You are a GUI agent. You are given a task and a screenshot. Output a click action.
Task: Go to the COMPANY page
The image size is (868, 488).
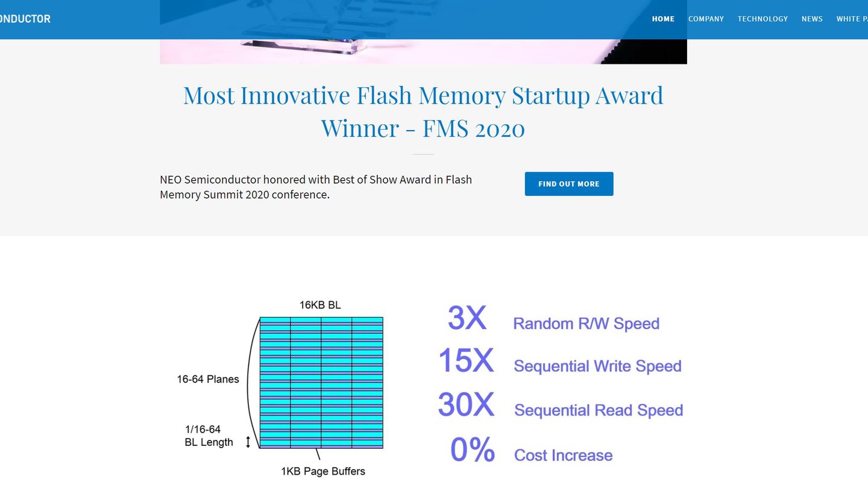click(706, 19)
